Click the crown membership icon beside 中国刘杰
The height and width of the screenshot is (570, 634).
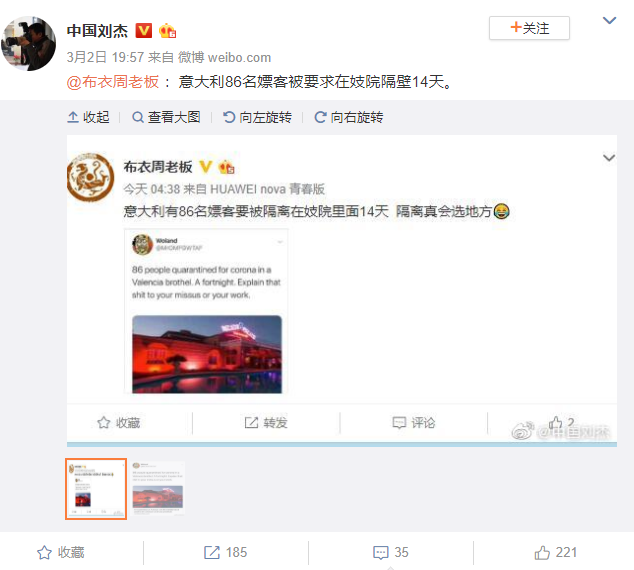(167, 31)
